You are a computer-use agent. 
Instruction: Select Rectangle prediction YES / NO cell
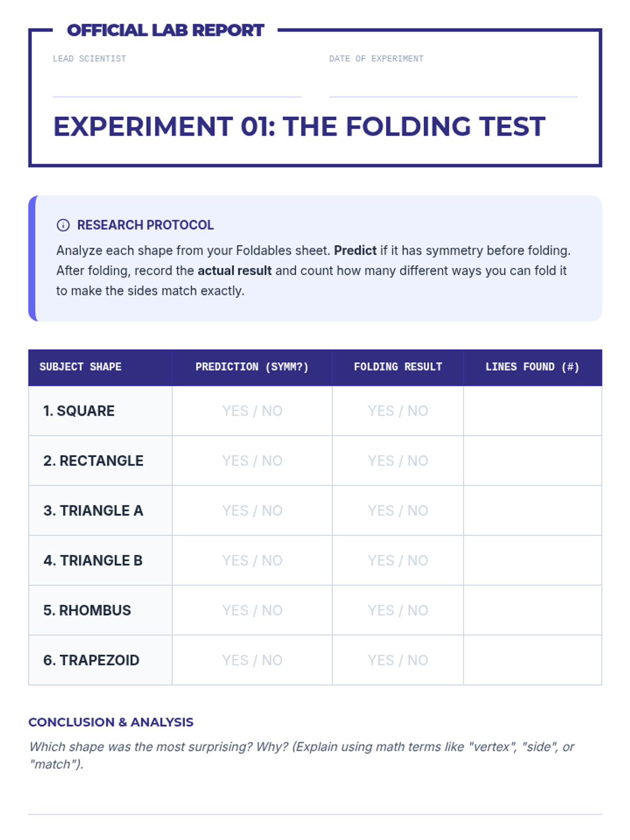coord(252,461)
